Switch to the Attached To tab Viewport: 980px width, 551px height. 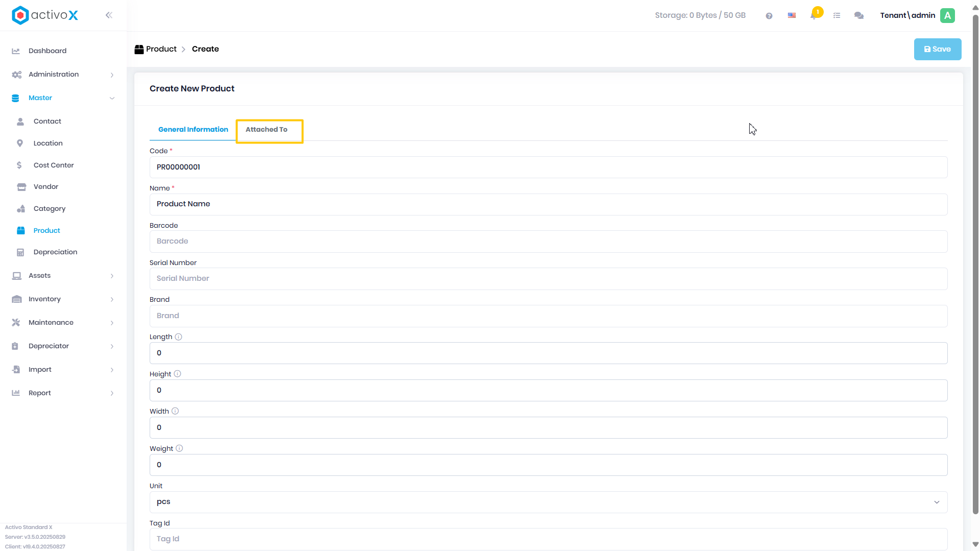(x=266, y=130)
